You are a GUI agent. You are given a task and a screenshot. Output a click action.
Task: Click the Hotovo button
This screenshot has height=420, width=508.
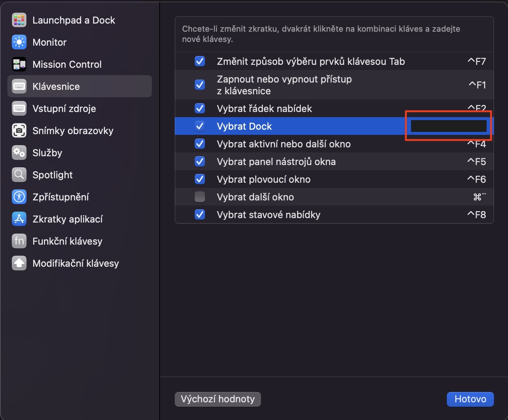click(x=470, y=399)
